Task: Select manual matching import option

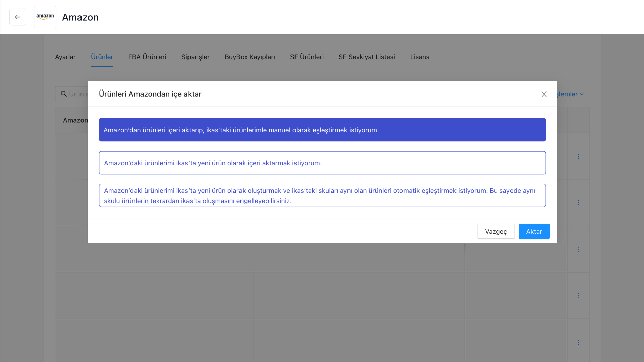Action: tap(322, 130)
